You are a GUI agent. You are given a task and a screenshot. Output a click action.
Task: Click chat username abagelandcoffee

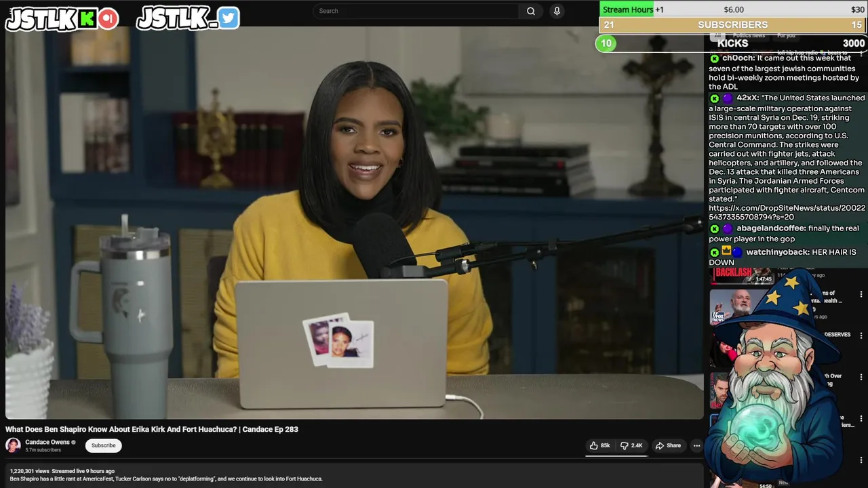pos(771,228)
